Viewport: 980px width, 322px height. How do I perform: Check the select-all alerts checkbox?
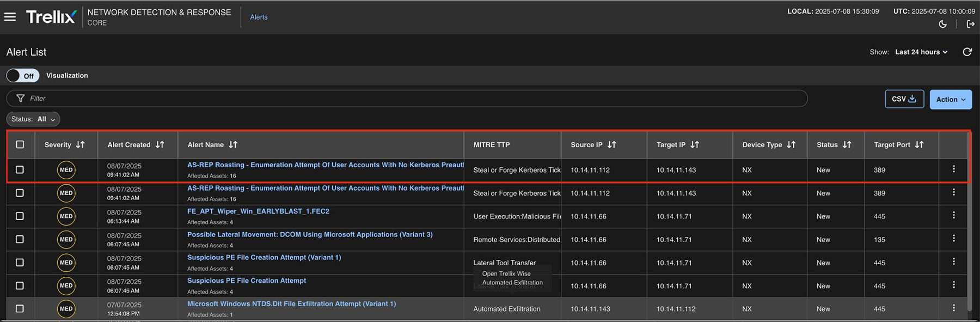[x=20, y=144]
